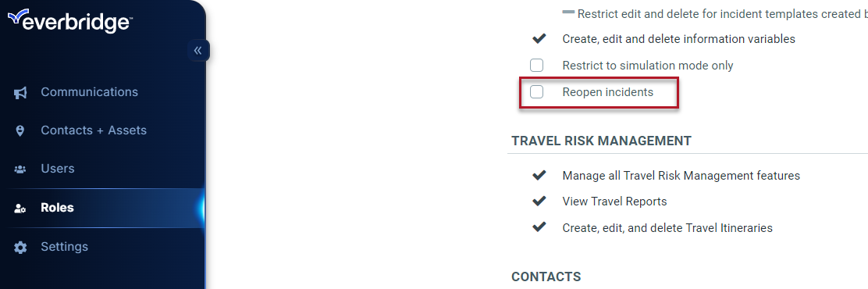Uncheck the View Travel Reports permission
The width and height of the screenshot is (868, 289).
coord(539,201)
